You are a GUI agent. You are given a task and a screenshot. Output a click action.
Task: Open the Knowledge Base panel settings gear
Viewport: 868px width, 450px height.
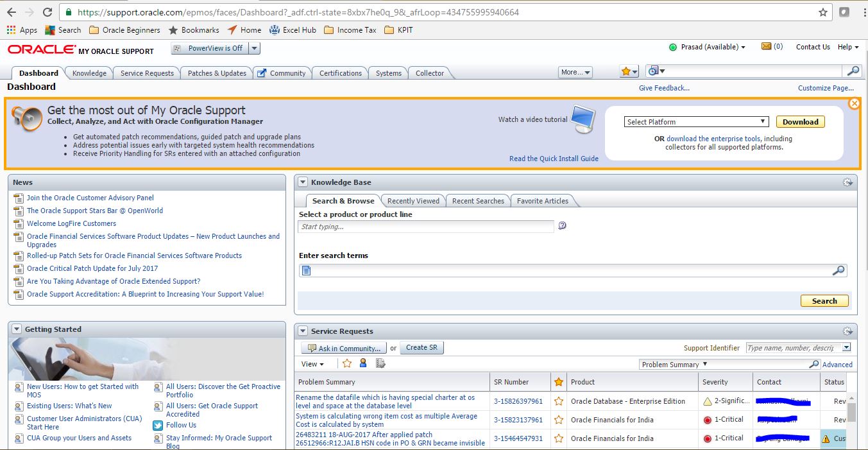847,182
